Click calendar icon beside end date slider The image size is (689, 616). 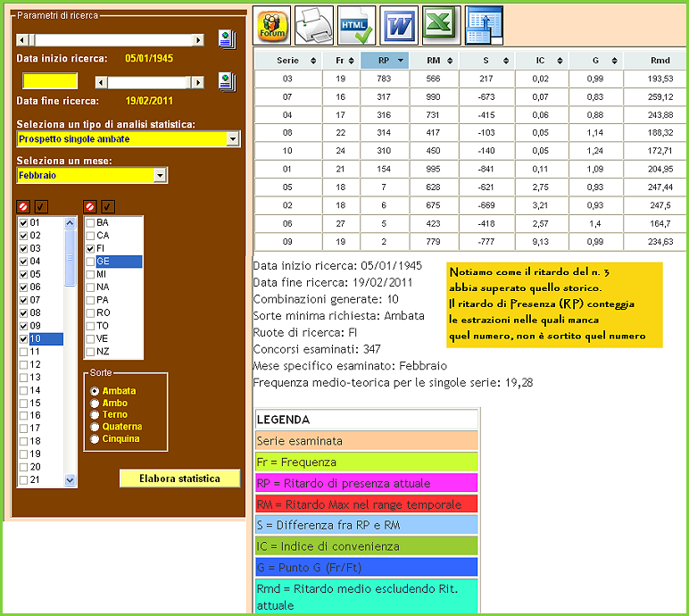pos(228,82)
